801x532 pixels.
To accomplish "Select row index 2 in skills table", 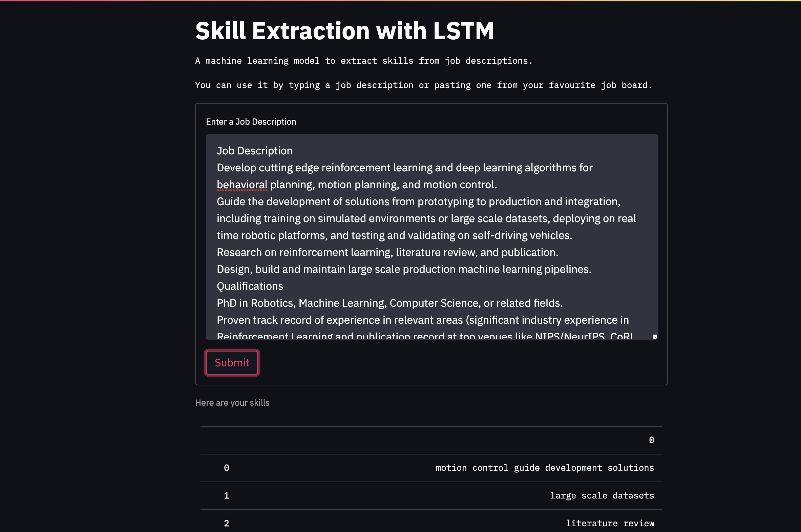I will (227, 523).
